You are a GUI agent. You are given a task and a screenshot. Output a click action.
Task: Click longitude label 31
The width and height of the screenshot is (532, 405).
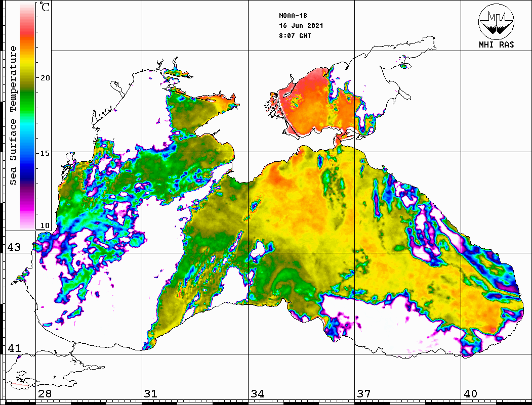151,394
